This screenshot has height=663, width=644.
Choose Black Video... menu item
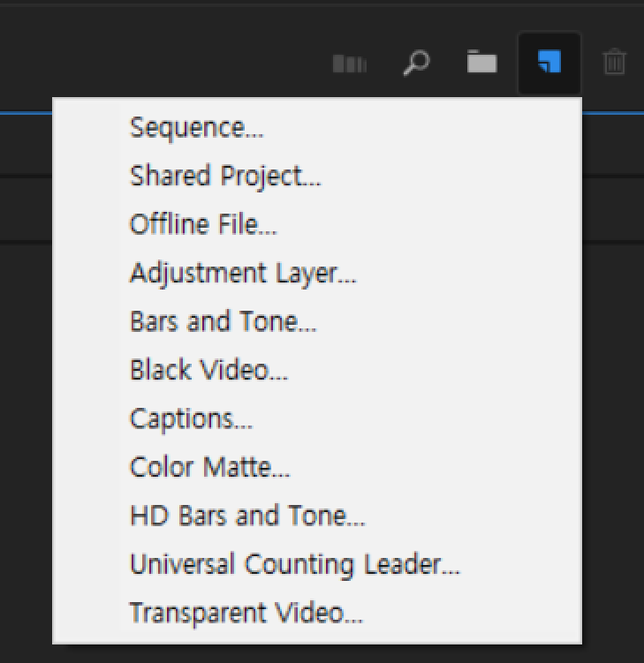[x=317, y=371]
